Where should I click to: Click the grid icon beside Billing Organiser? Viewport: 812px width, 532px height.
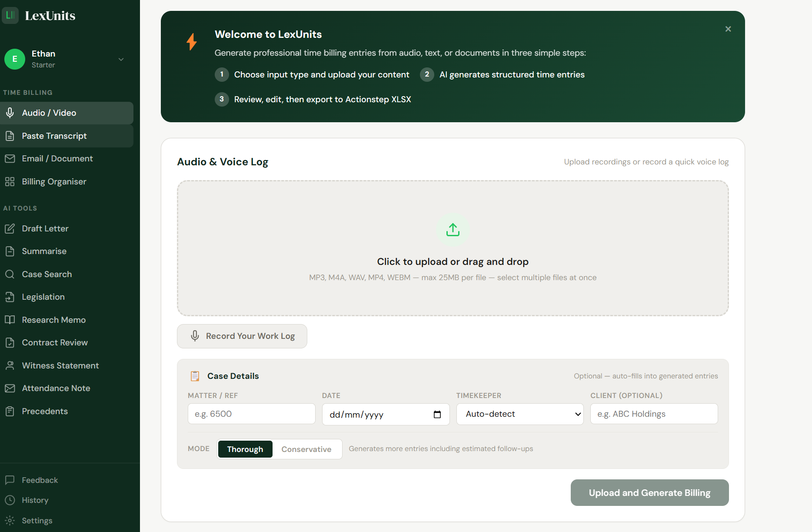point(10,182)
